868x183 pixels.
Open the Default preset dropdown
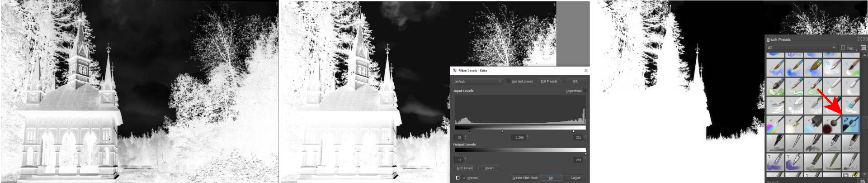[478, 82]
